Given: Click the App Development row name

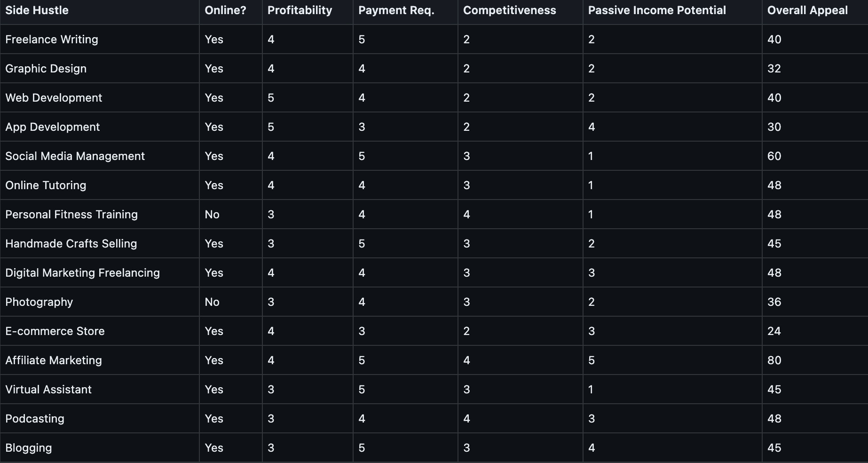Looking at the screenshot, I should coord(53,127).
